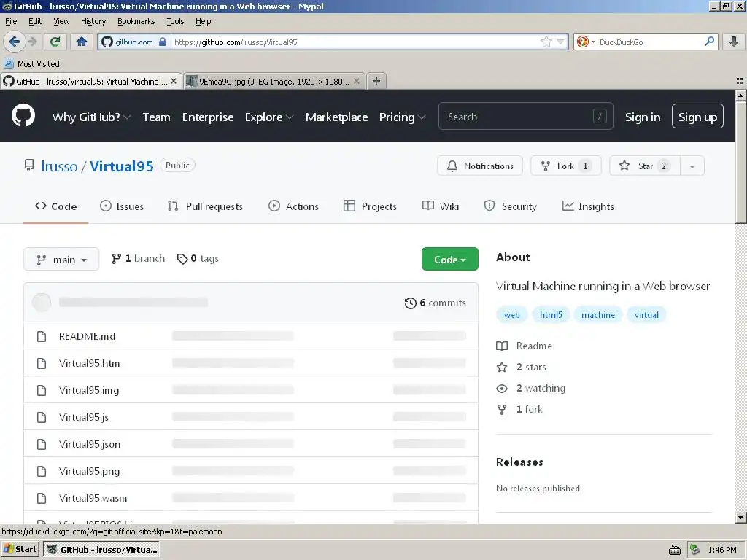Viewport: 747px width, 560px height.
Task: Click the browser Forward arrow button
Action: [32, 42]
